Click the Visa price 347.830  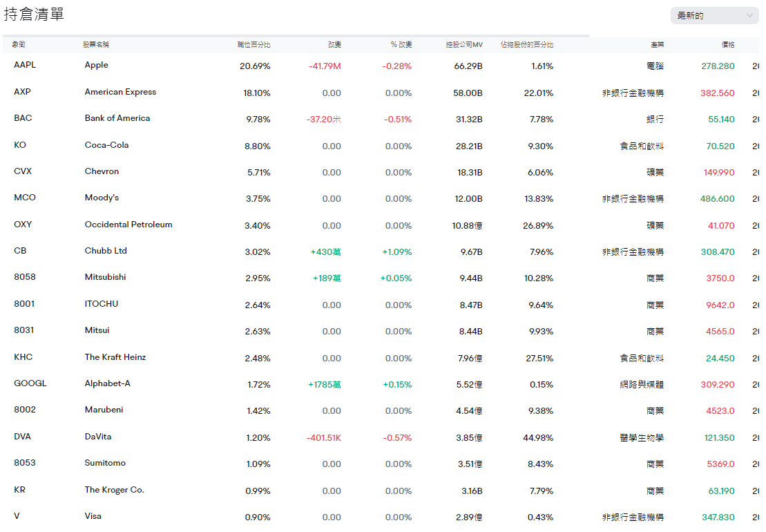tap(718, 517)
